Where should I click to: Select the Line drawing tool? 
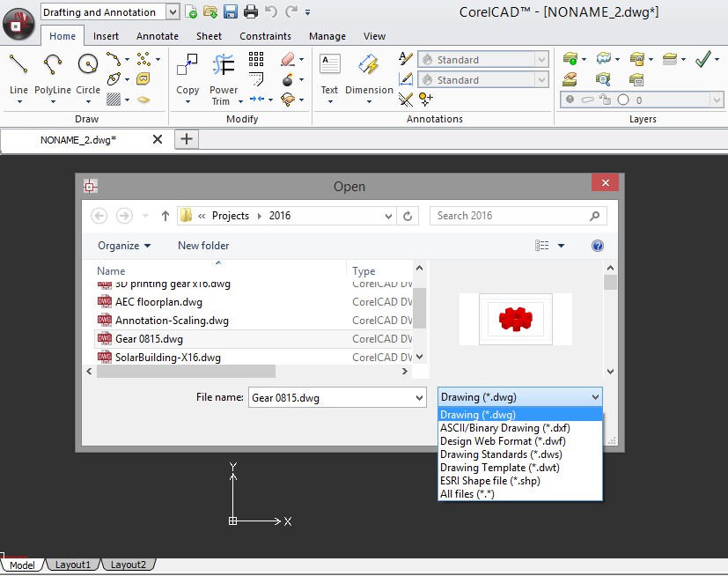point(18,65)
